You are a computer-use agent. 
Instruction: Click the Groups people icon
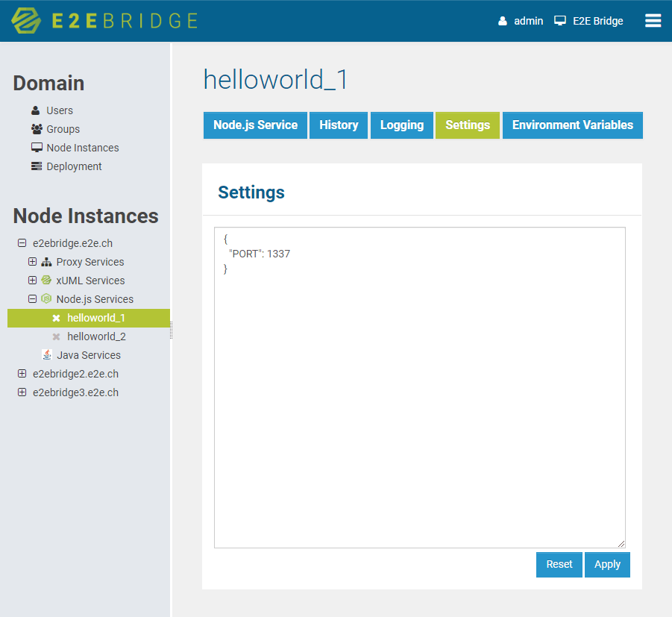(35, 128)
